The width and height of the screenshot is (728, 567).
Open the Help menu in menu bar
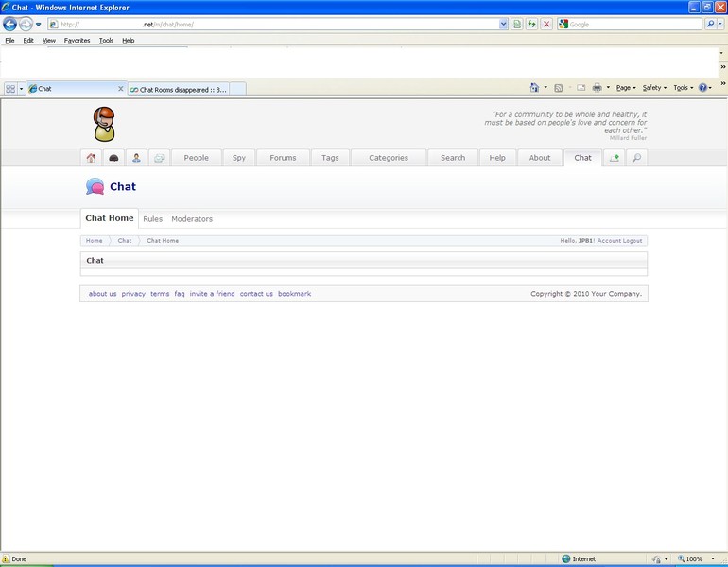point(129,41)
